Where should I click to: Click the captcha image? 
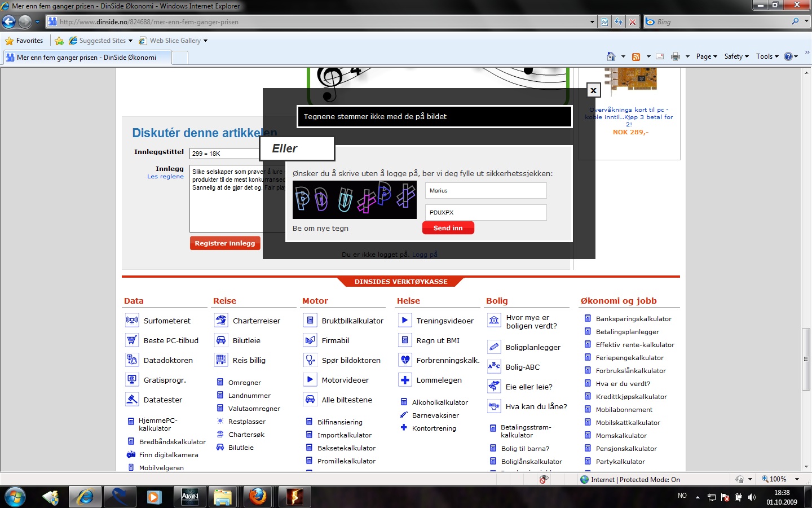pyautogui.click(x=355, y=200)
